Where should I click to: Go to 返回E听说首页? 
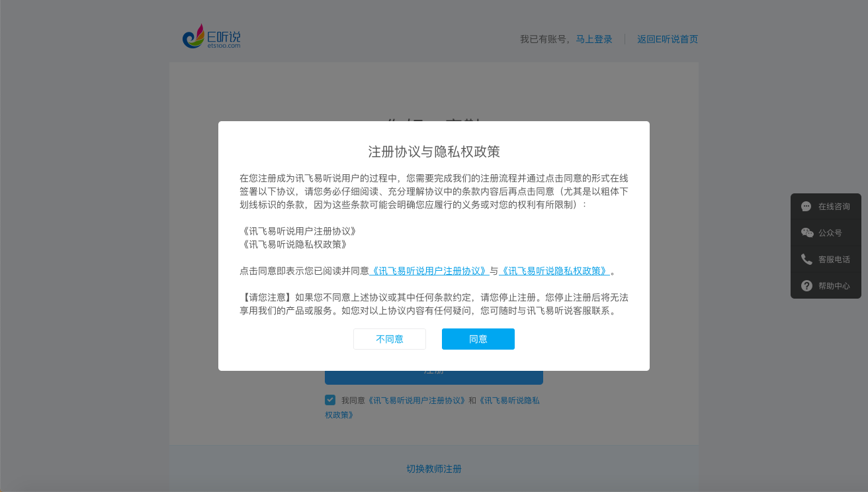(668, 39)
